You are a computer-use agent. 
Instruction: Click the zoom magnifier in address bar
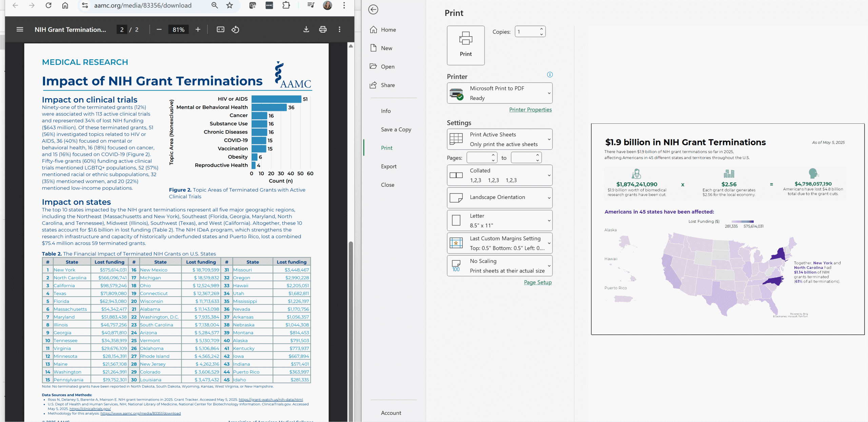(x=215, y=5)
